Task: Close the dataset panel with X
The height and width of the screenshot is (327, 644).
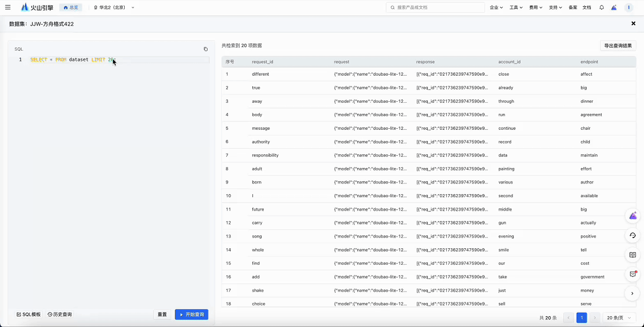Action: pyautogui.click(x=633, y=24)
